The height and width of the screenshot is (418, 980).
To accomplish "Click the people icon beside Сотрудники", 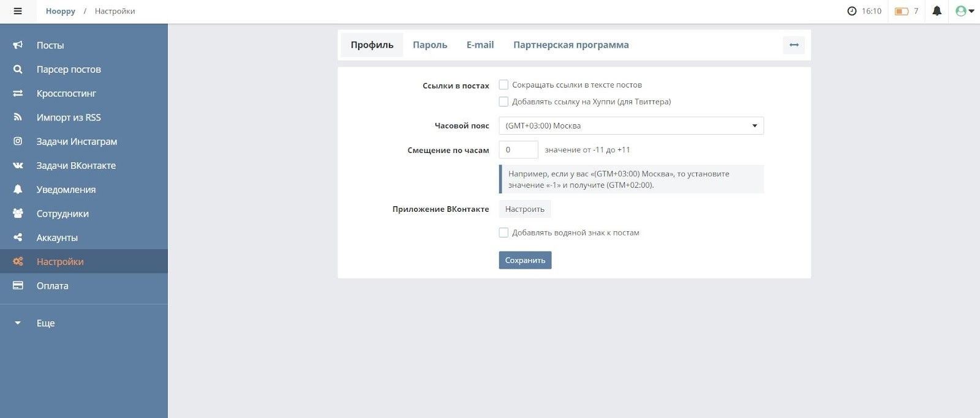I will coord(18,214).
